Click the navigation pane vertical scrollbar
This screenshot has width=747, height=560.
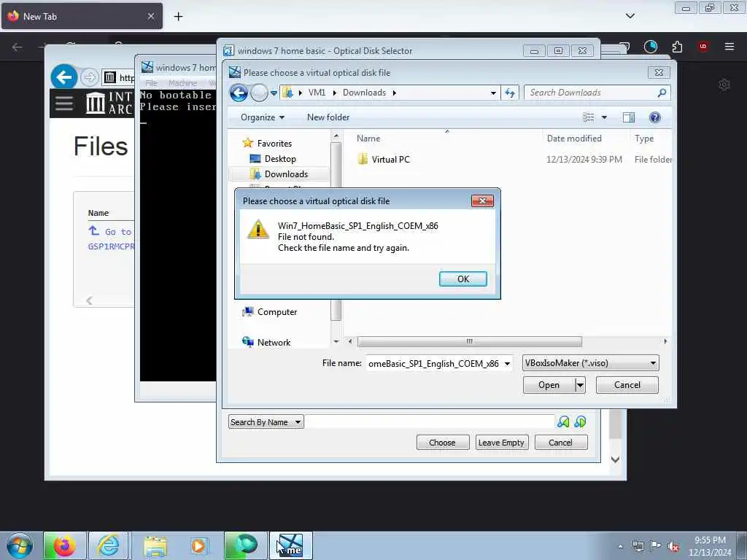coord(336,231)
